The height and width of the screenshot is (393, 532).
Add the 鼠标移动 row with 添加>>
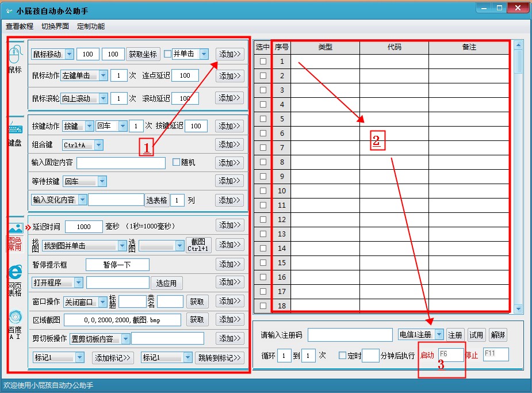click(229, 54)
